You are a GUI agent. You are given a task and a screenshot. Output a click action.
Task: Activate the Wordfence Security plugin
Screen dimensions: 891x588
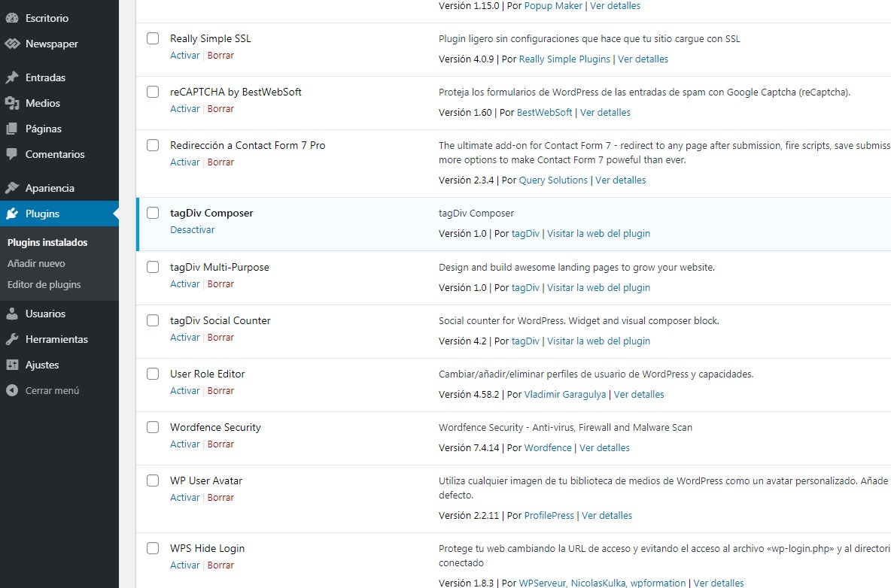[185, 444]
